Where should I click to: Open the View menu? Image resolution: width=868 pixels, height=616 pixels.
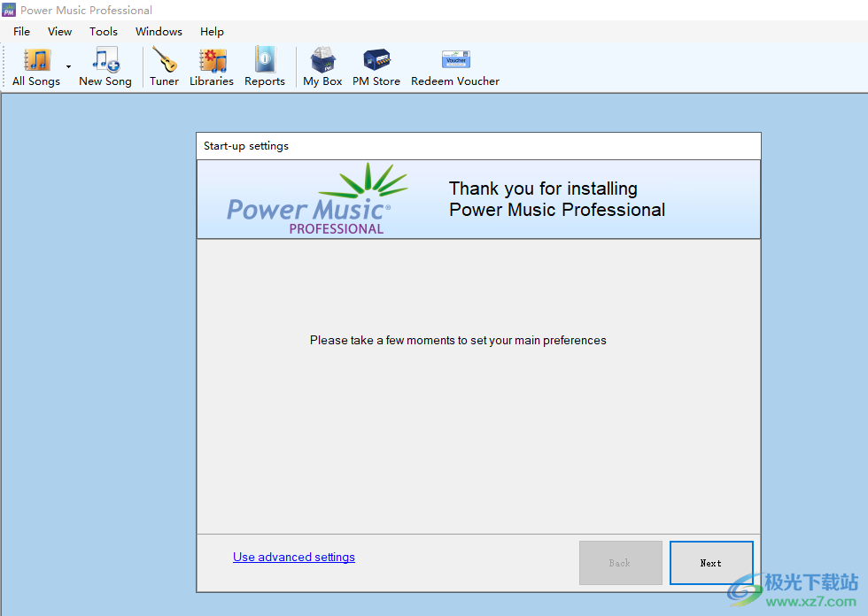[60, 32]
